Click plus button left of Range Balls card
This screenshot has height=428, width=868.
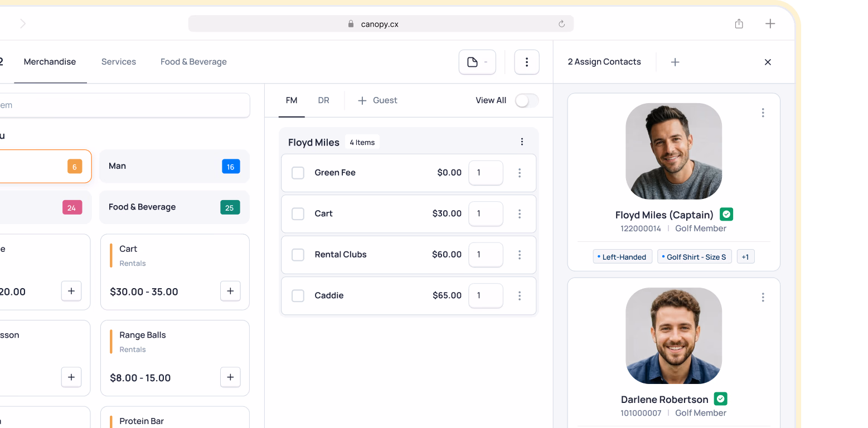click(x=71, y=377)
